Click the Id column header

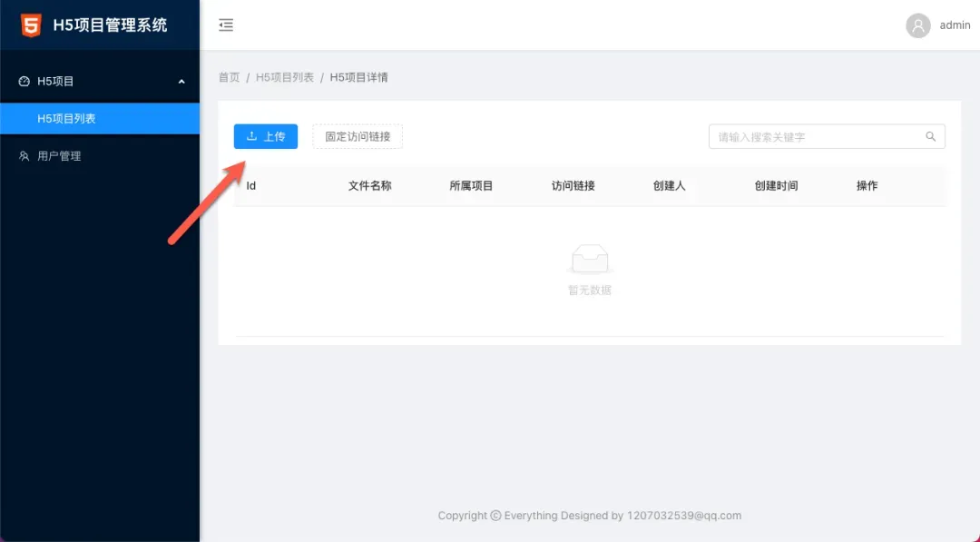point(251,186)
